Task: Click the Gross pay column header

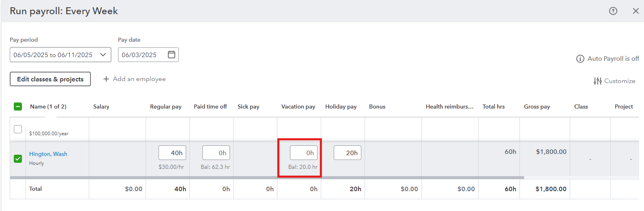Action: pyautogui.click(x=537, y=107)
